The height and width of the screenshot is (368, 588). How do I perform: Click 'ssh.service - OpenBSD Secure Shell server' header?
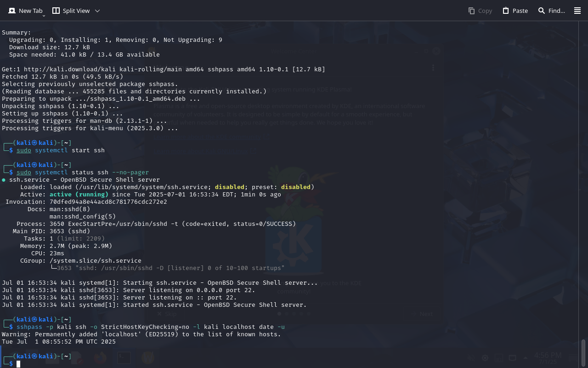click(x=85, y=180)
